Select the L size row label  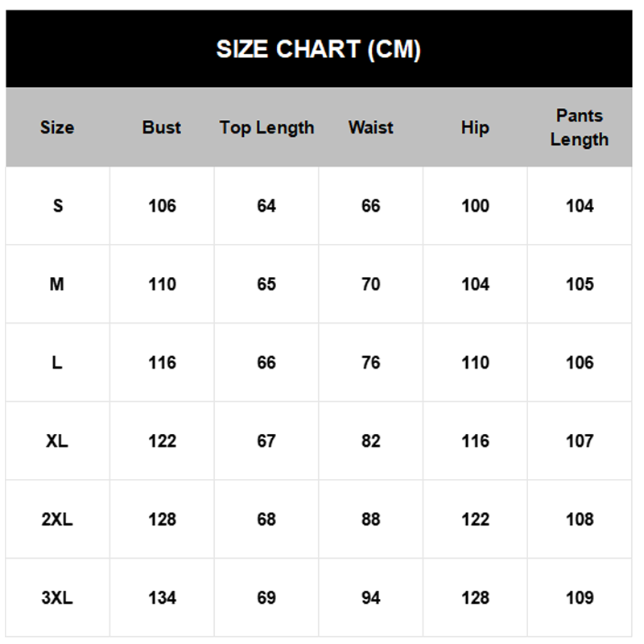click(x=57, y=363)
